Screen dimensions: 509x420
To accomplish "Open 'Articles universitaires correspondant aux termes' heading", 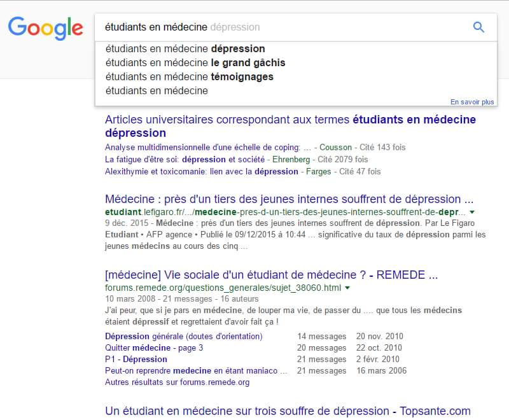I will click(290, 126).
